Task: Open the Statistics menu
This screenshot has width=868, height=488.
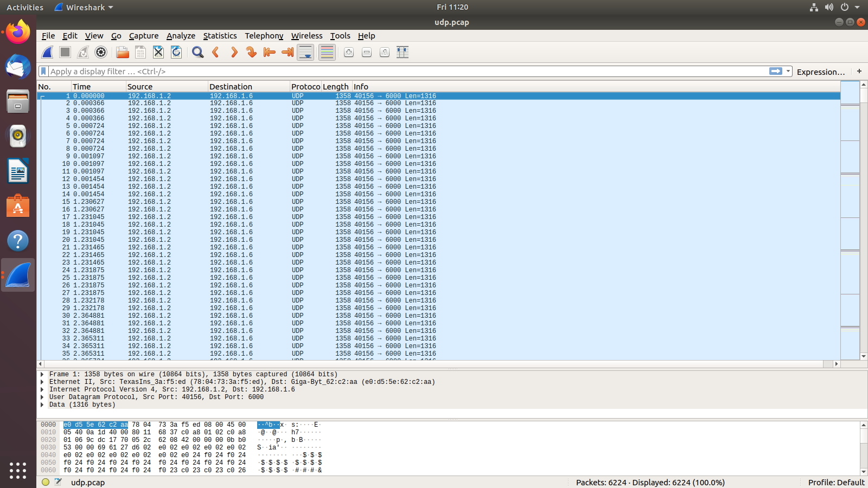Action: click(220, 36)
